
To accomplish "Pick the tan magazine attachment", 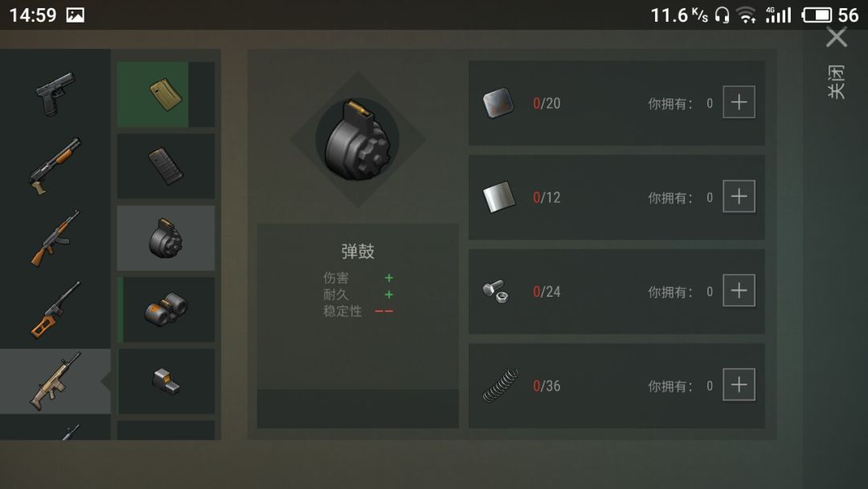I will (x=166, y=94).
